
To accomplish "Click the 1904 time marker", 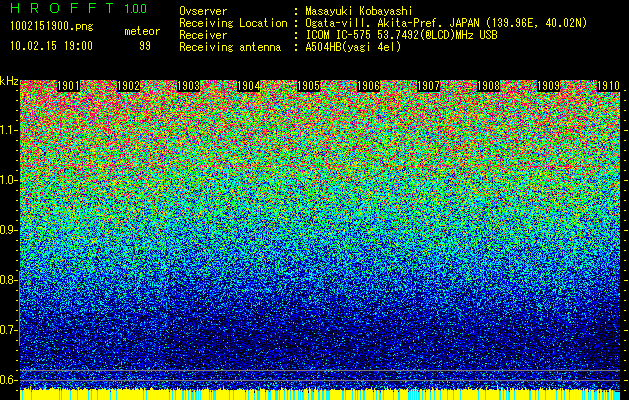I will coord(248,86).
